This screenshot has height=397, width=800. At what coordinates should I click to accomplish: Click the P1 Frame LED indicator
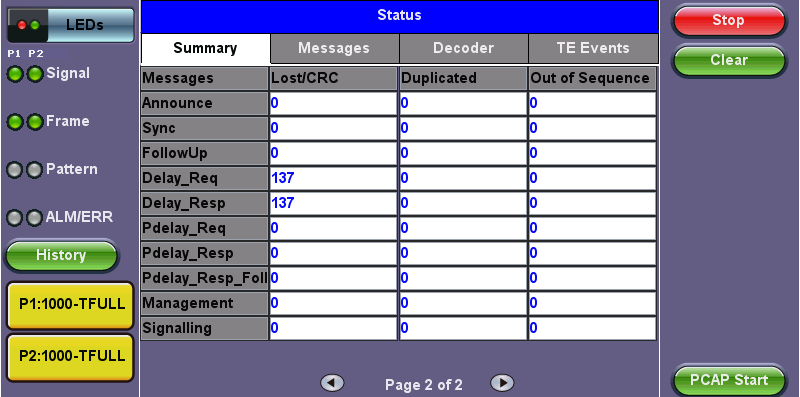coord(15,122)
